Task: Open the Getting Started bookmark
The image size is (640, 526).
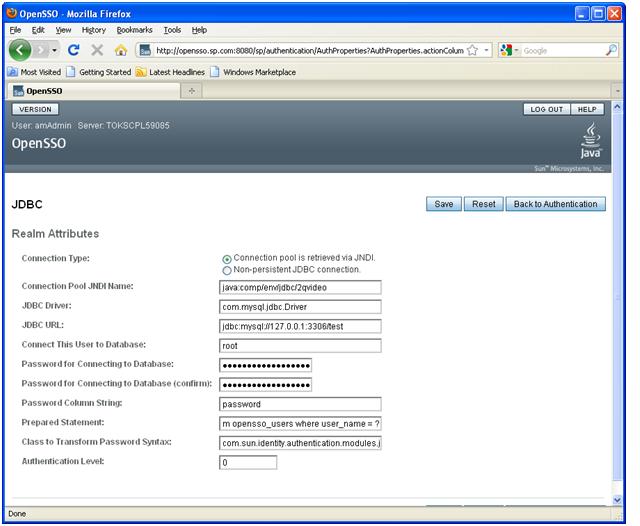Action: point(98,72)
